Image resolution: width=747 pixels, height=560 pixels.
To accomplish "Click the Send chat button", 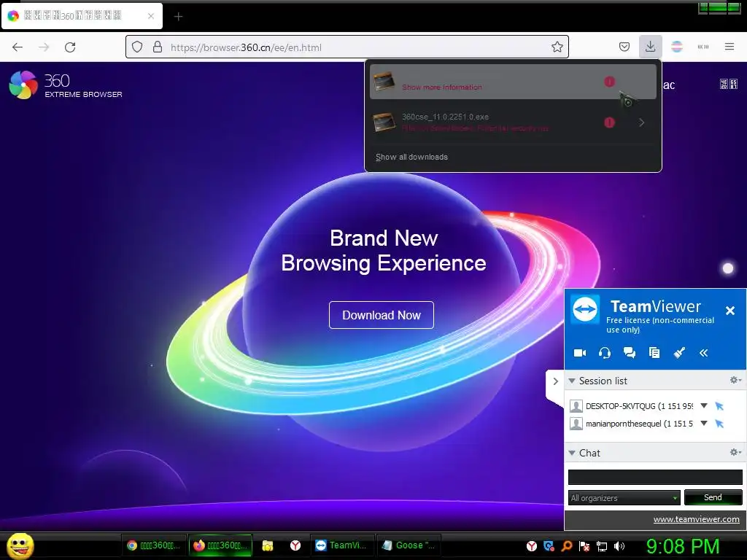I will [713, 497].
